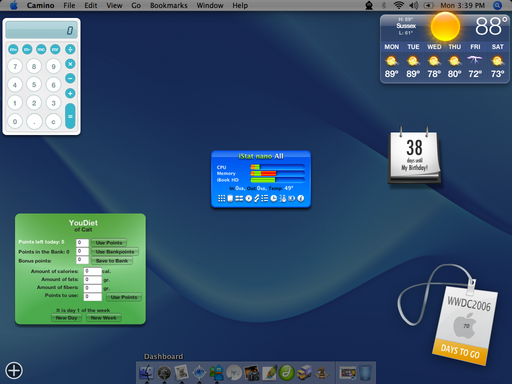The width and height of the screenshot is (512, 384).
Task: Open the View menu
Action: 114,5
